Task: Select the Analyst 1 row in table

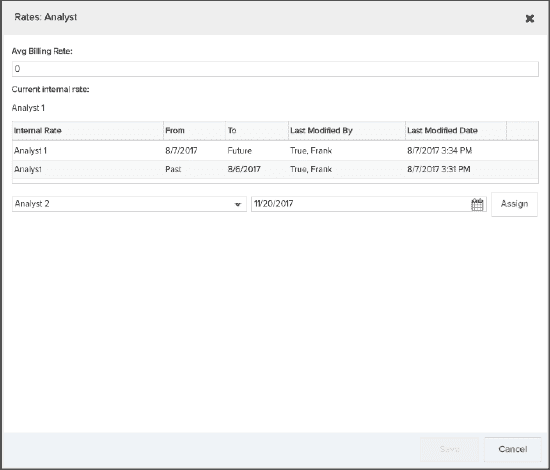Action: click(x=275, y=151)
